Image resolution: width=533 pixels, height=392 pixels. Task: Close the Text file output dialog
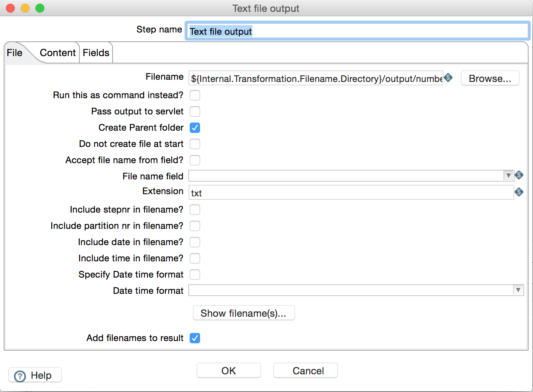[10, 8]
